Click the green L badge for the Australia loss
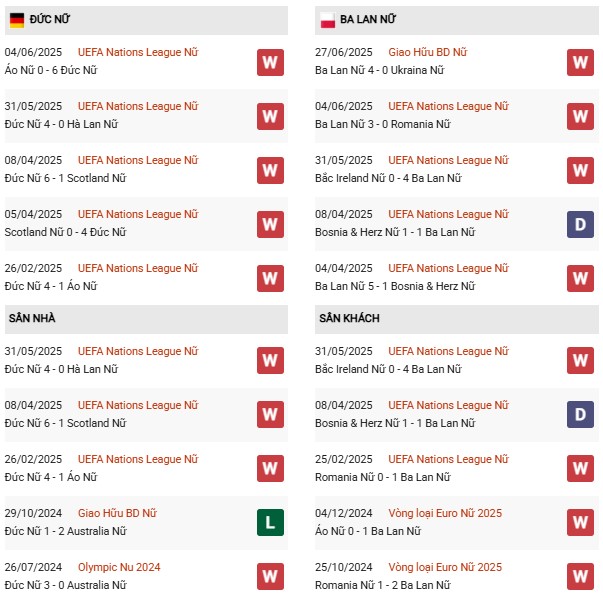This screenshot has width=603, height=597. [x=270, y=523]
